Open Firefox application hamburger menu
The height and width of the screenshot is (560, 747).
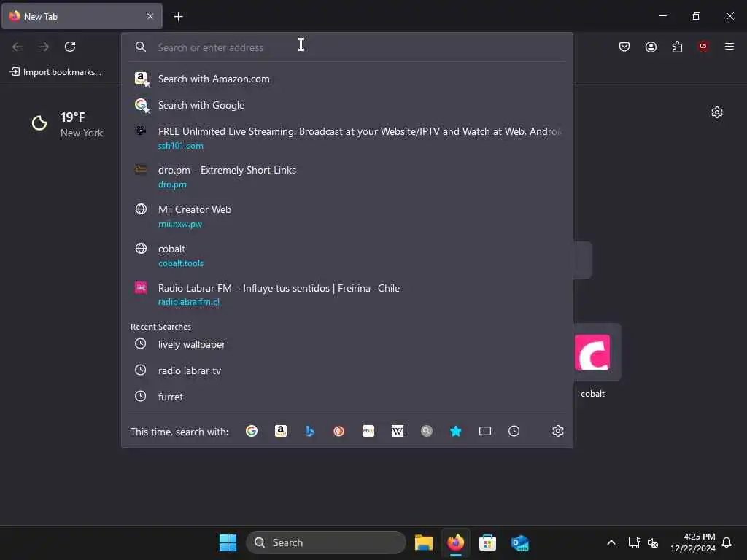pos(729,47)
